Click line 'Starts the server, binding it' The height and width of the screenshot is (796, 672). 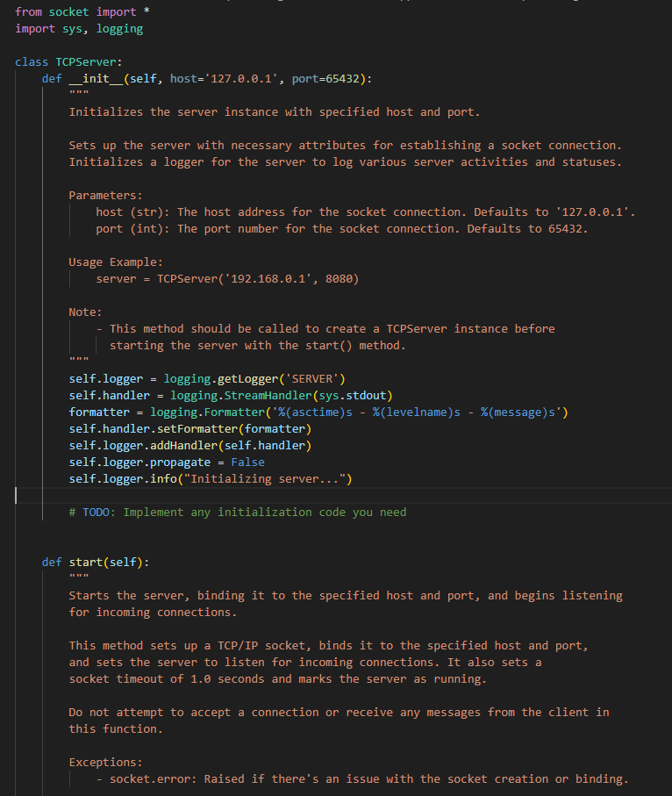[346, 596]
